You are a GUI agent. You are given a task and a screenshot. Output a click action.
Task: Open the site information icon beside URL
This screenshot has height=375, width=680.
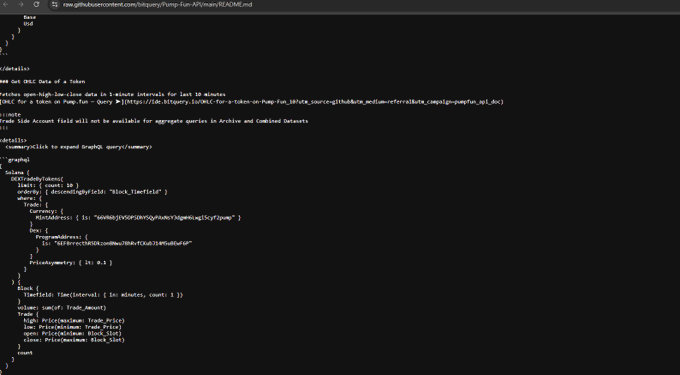(54, 4)
